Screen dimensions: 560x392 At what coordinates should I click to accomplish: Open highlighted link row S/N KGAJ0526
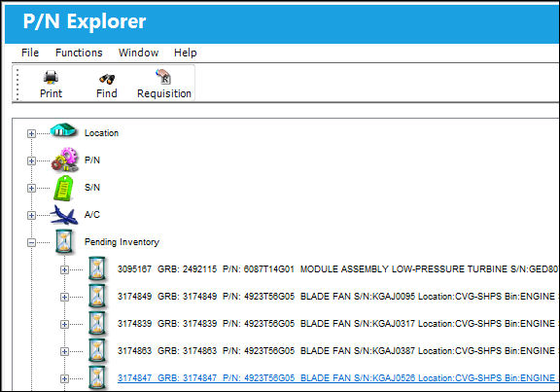pyautogui.click(x=338, y=378)
